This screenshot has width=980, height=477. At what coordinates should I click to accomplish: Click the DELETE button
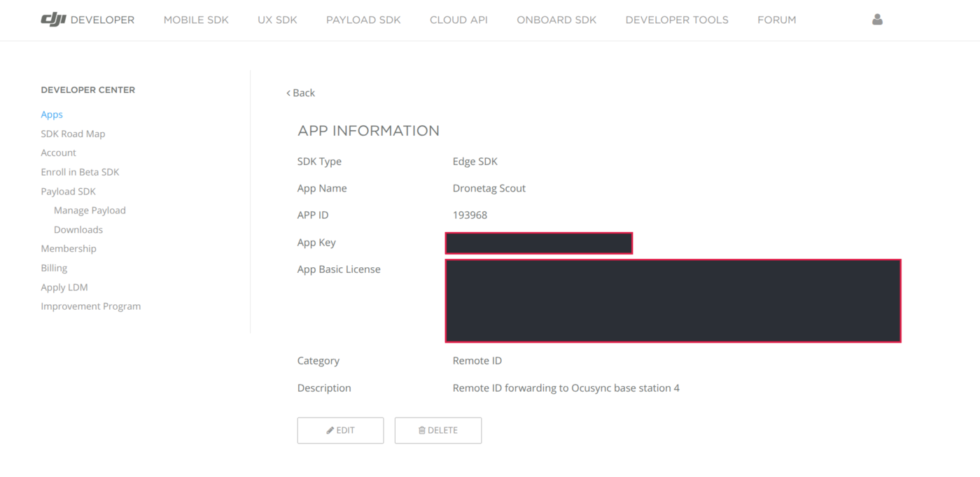pyautogui.click(x=438, y=430)
